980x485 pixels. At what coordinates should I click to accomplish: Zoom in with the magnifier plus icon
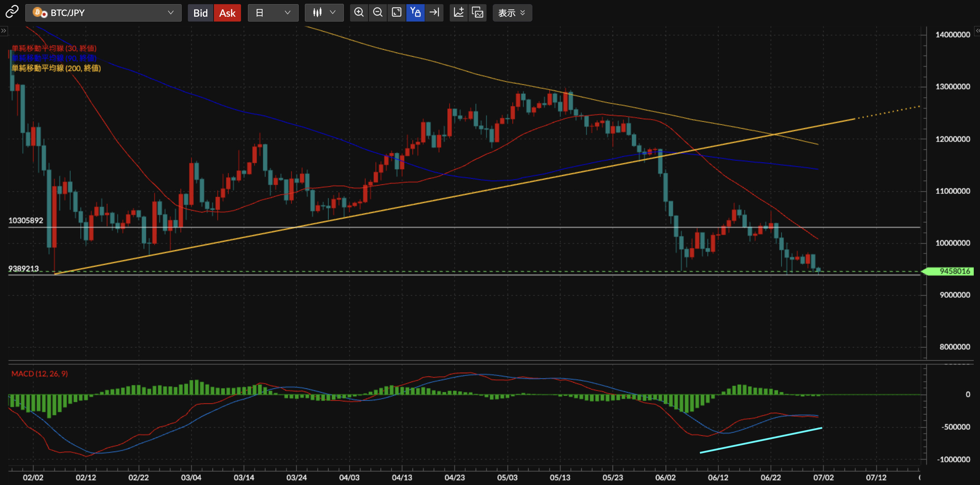(359, 13)
